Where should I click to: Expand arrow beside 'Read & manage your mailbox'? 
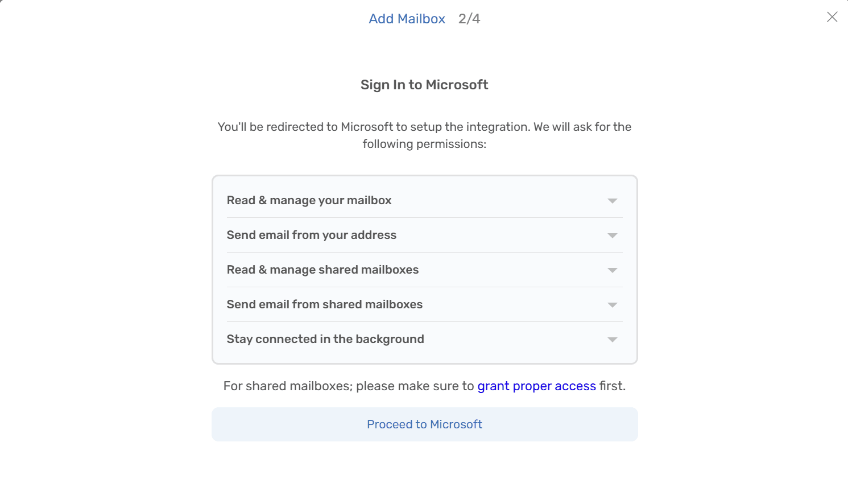tap(613, 201)
